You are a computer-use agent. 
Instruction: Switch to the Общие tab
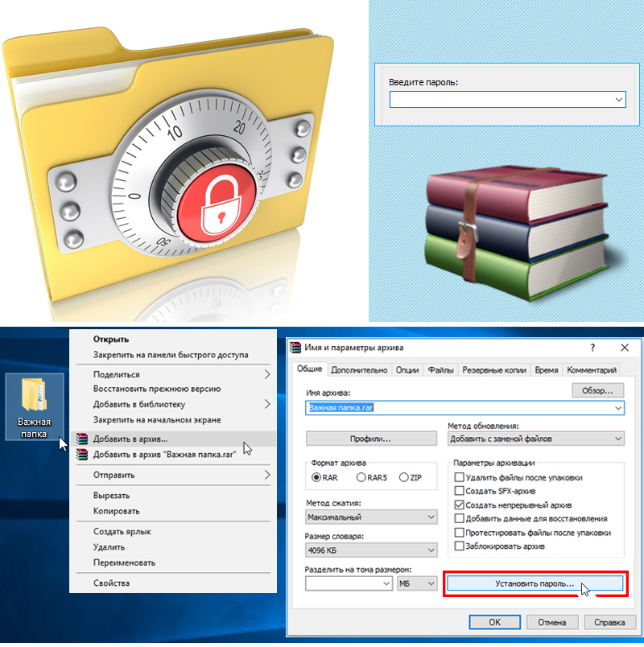pyautogui.click(x=310, y=369)
